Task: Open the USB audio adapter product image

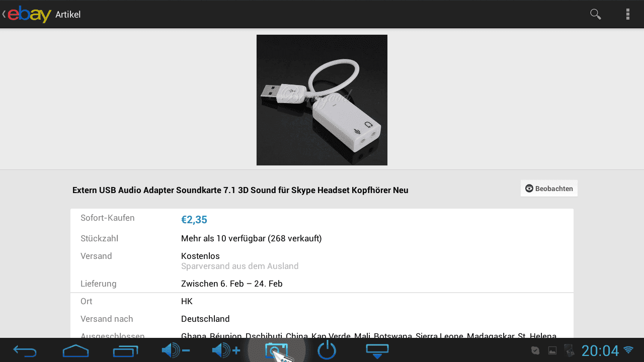Action: (322, 100)
